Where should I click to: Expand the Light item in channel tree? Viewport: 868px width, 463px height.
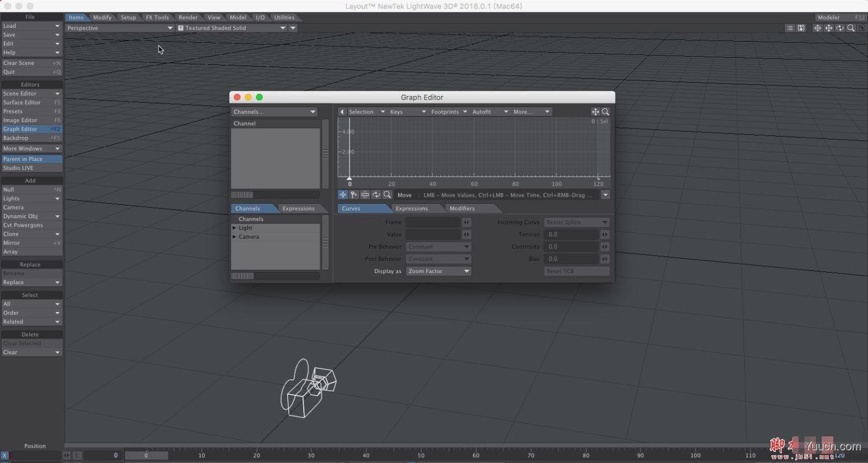click(x=234, y=228)
